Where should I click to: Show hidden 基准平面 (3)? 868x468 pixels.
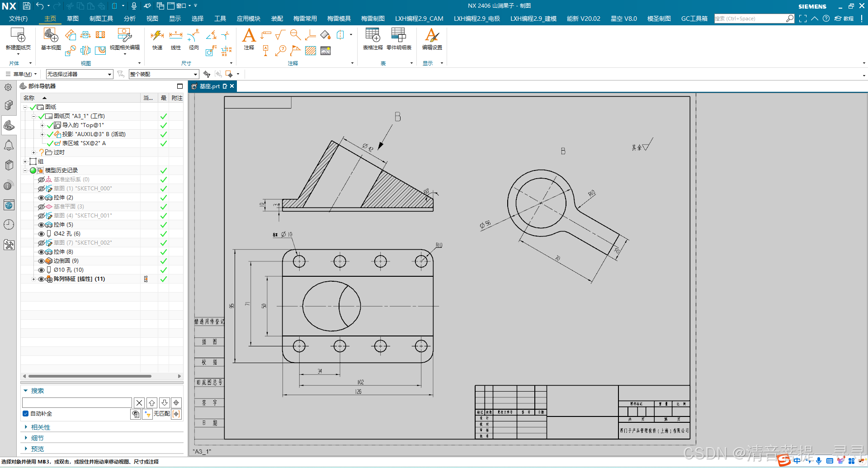[x=41, y=207]
